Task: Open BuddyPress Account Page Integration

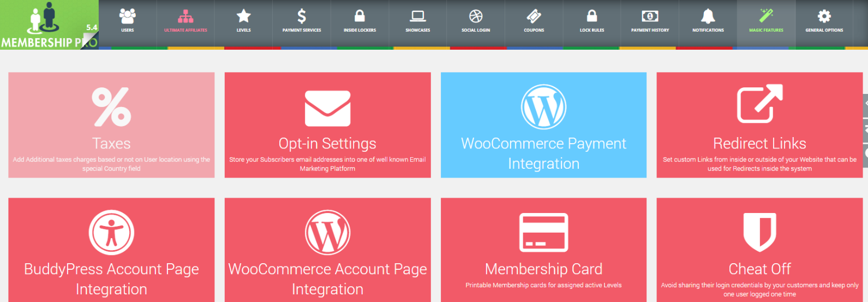Action: click(111, 250)
